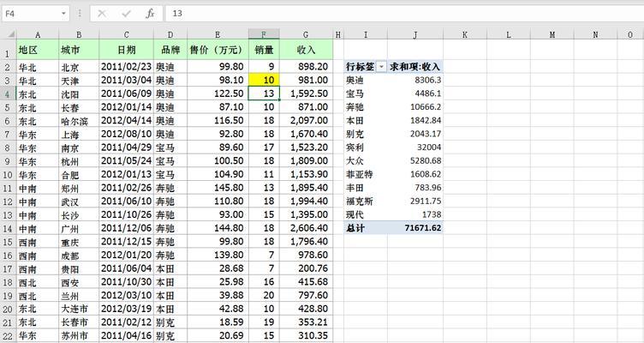Click the income cell 898.20
Viewport: 644px width, 343px height.
(x=306, y=67)
